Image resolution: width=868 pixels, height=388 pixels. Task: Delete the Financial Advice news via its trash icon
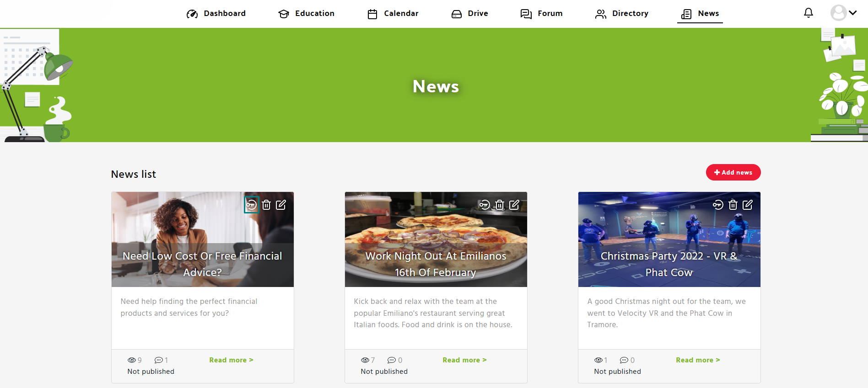tap(266, 205)
